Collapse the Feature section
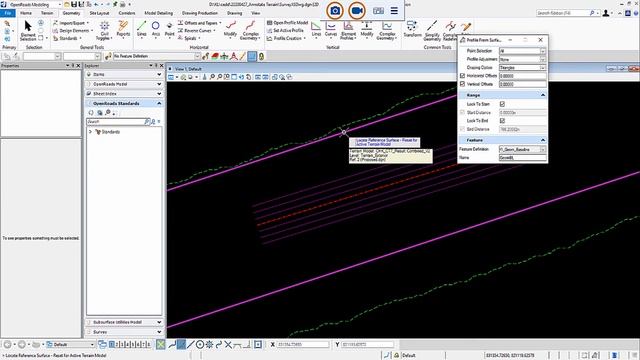 click(543, 140)
